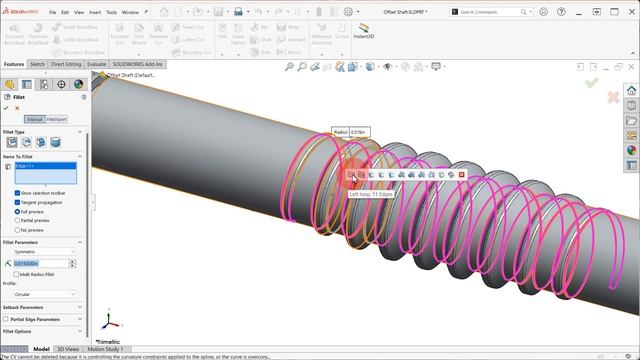Open Appearances color ball in task pane

pos(631,150)
